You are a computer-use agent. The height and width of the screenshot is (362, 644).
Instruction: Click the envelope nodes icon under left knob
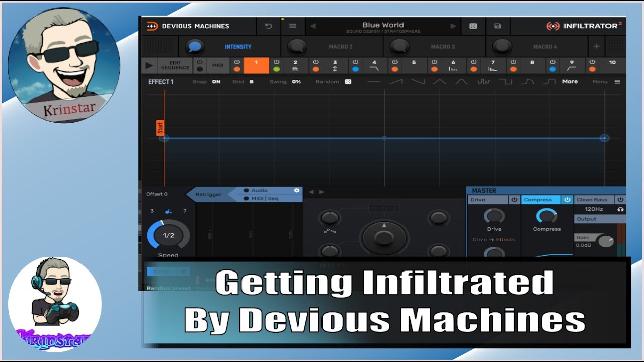[330, 232]
